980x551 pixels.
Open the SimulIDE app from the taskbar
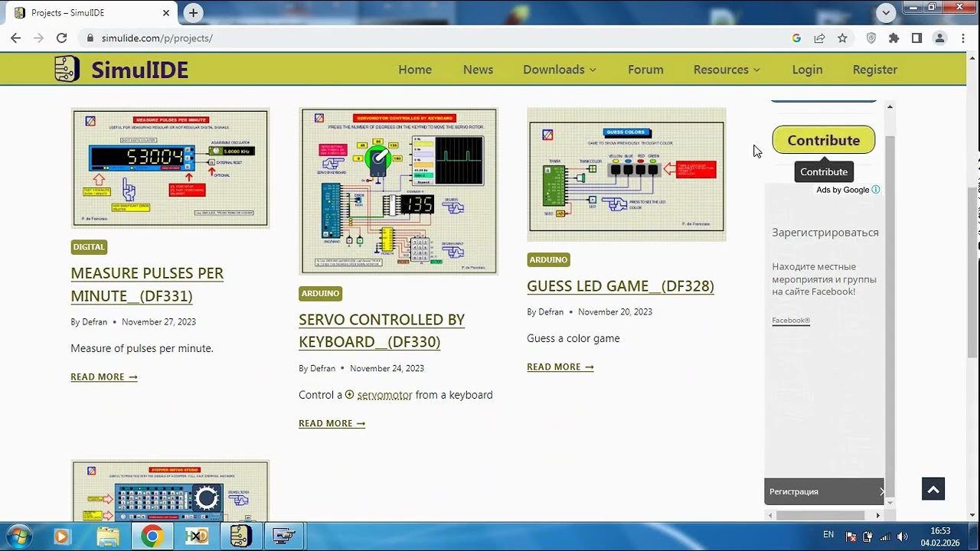(240, 537)
